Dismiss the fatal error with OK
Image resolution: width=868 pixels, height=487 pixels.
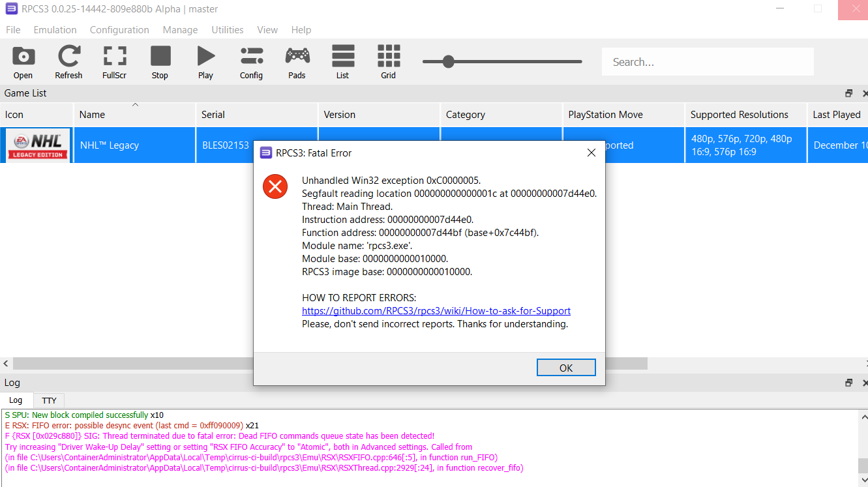pos(565,367)
